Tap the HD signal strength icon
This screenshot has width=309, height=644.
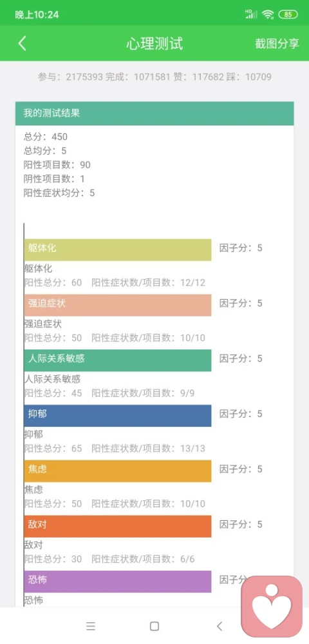(251, 14)
